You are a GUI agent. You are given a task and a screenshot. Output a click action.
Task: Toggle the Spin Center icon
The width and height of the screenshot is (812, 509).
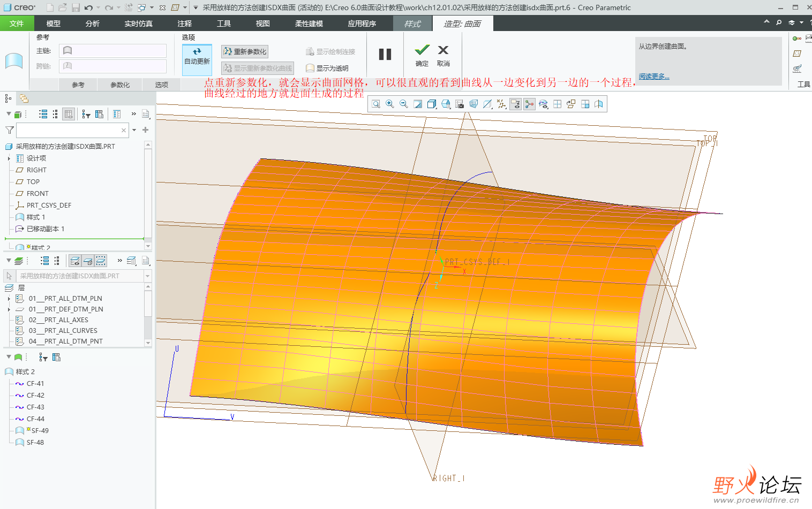click(x=529, y=104)
